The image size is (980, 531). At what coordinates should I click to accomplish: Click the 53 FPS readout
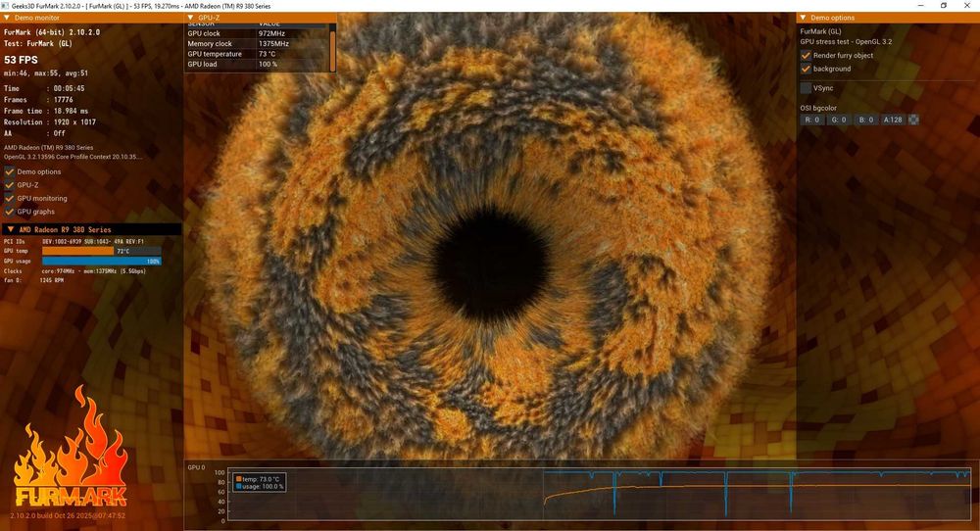point(21,60)
